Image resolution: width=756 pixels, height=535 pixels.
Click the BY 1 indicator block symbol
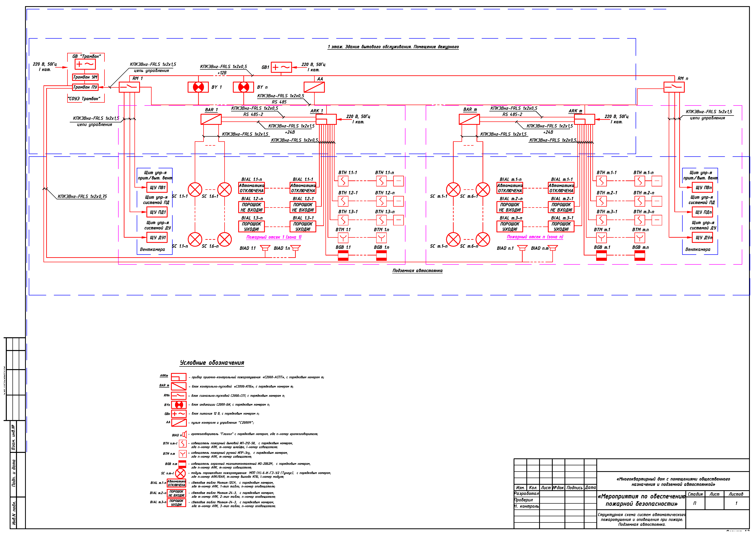198,87
